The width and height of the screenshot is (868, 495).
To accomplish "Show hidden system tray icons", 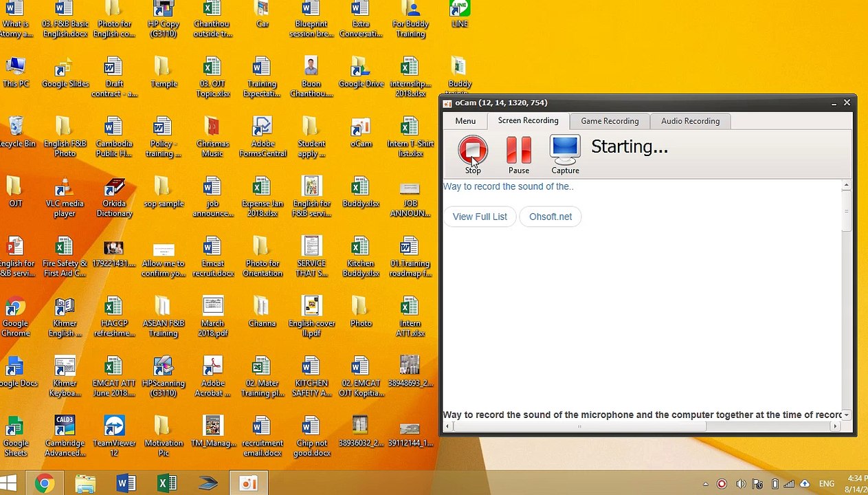I will (x=705, y=484).
